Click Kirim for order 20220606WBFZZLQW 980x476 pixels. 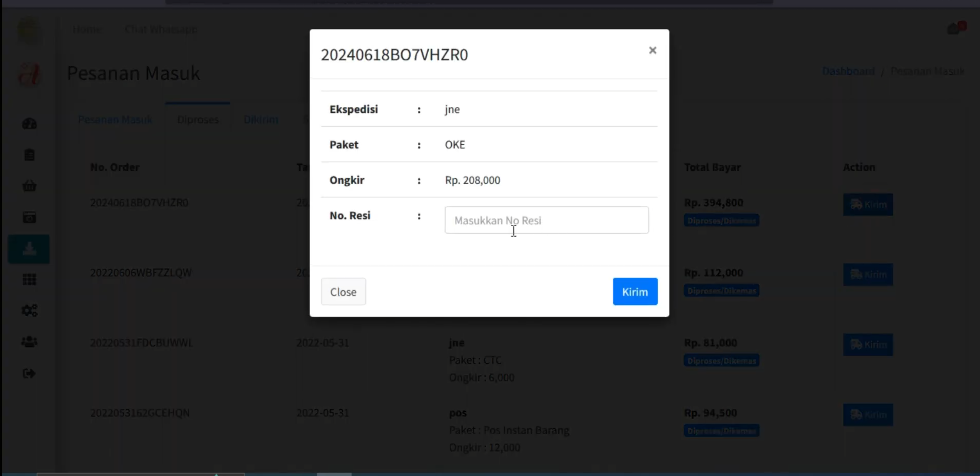(868, 274)
